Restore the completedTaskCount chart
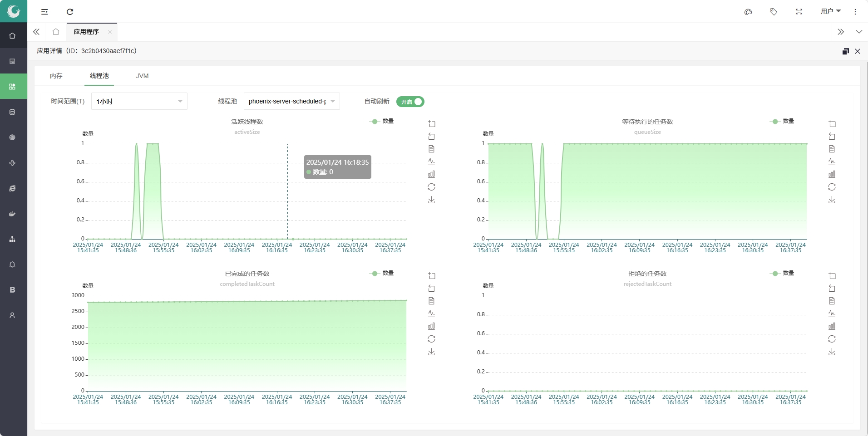The image size is (868, 436). [432, 339]
